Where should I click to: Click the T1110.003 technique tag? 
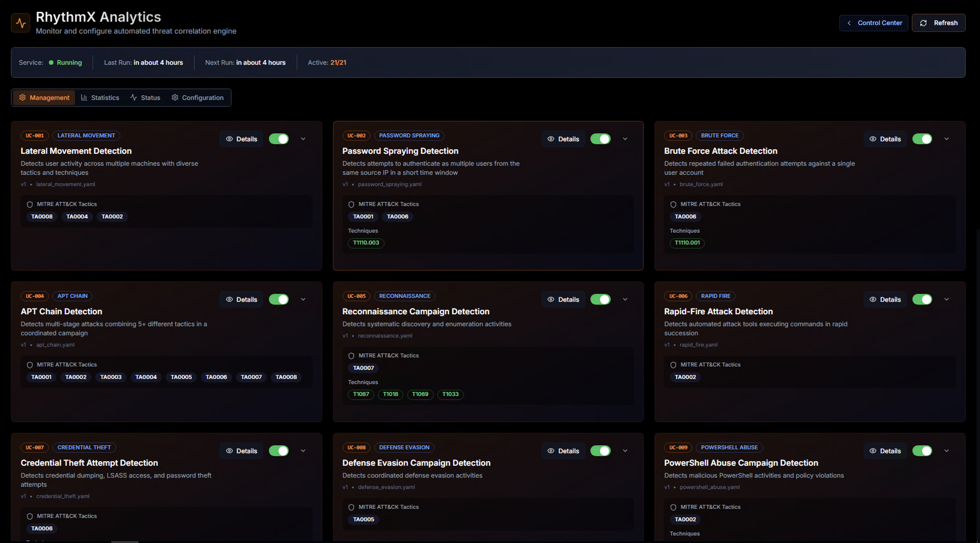coord(366,243)
